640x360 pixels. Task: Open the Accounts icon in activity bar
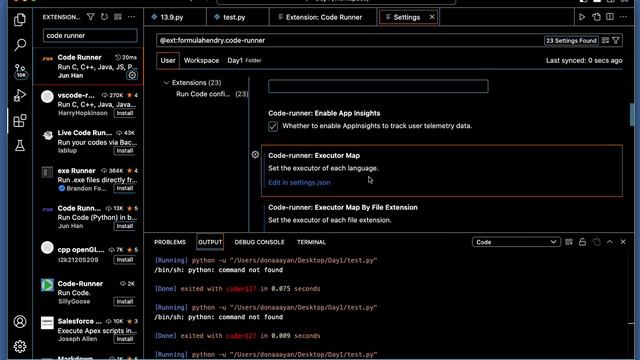pos(20,322)
